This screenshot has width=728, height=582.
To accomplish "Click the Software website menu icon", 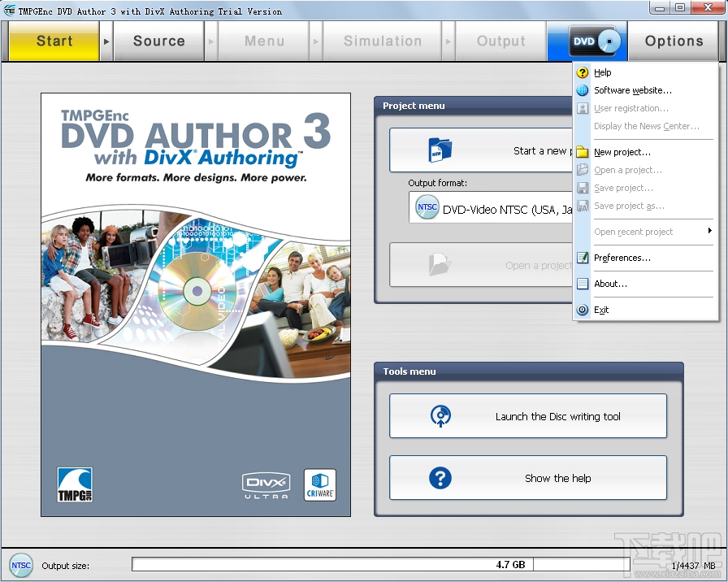I will point(583,90).
